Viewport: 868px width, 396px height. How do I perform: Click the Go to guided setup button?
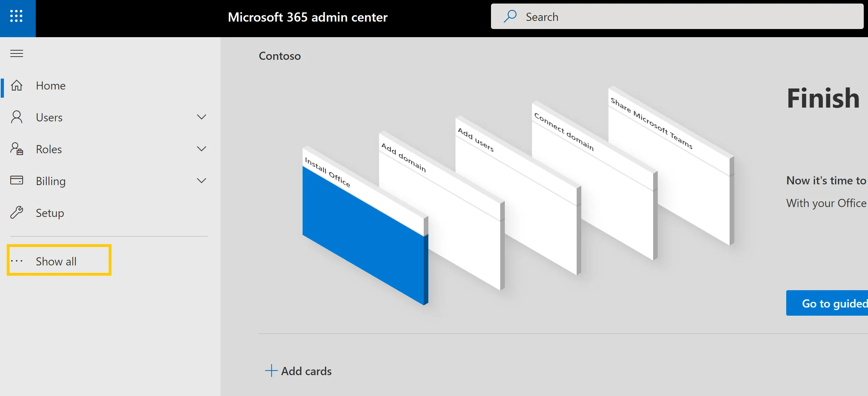(x=827, y=303)
